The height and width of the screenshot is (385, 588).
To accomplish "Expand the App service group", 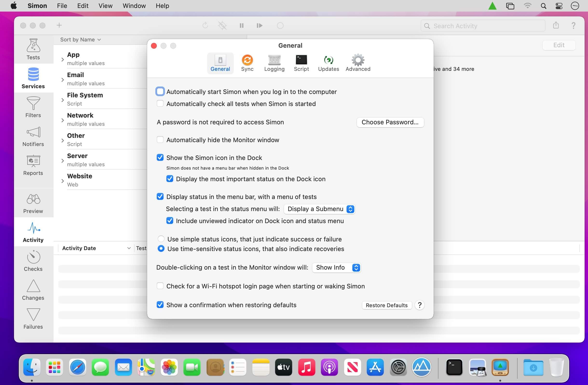I will tap(62, 59).
